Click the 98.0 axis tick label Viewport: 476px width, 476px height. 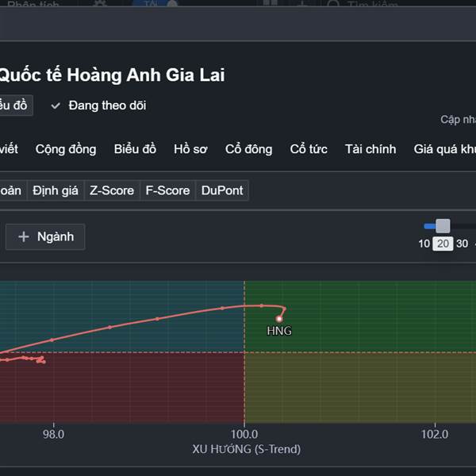point(53,435)
